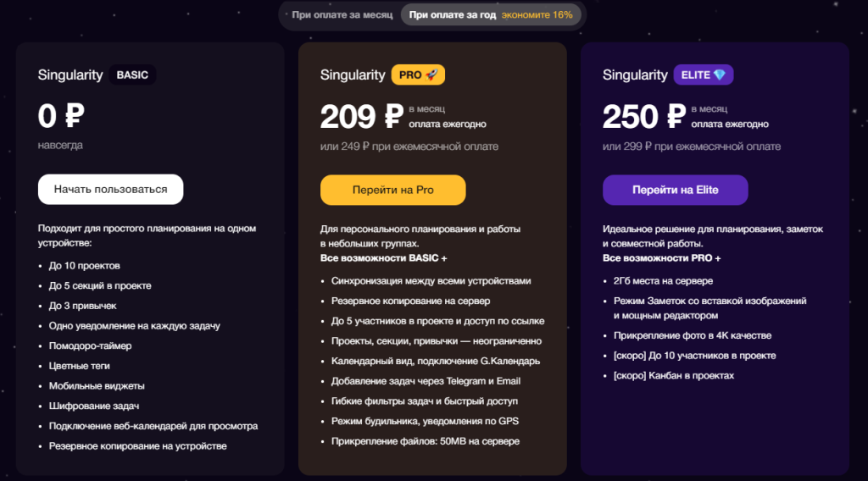
Task: Select yearly billing «При оплате за год»
Action: pyautogui.click(x=453, y=15)
